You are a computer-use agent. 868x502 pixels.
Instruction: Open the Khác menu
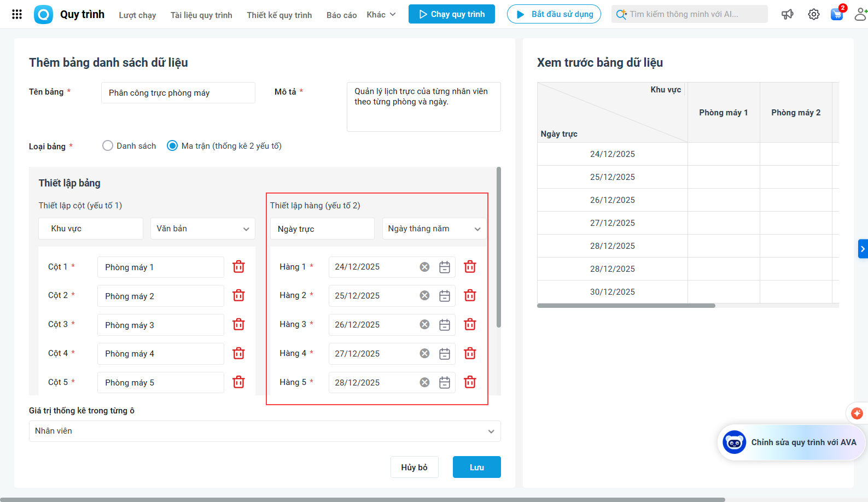coord(381,15)
